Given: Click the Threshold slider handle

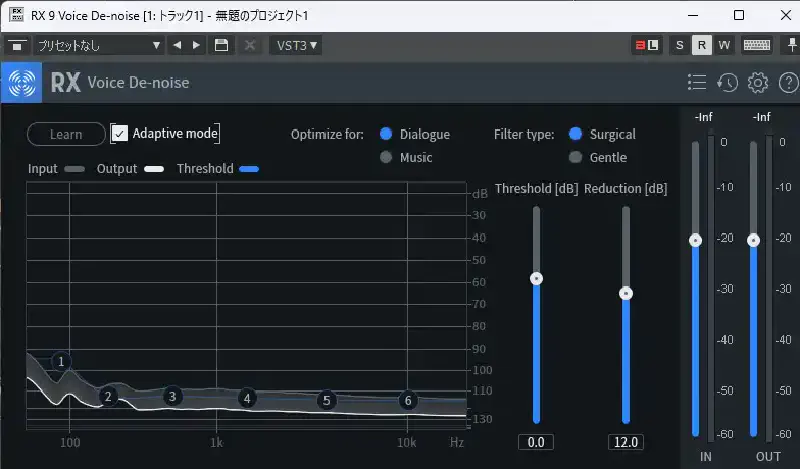Looking at the screenshot, I should tap(536, 278).
